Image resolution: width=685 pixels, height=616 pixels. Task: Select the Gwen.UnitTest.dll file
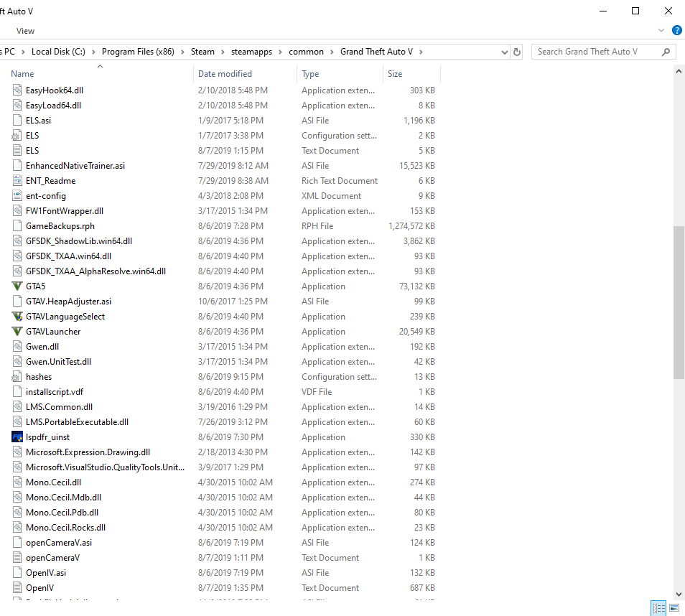tap(59, 362)
